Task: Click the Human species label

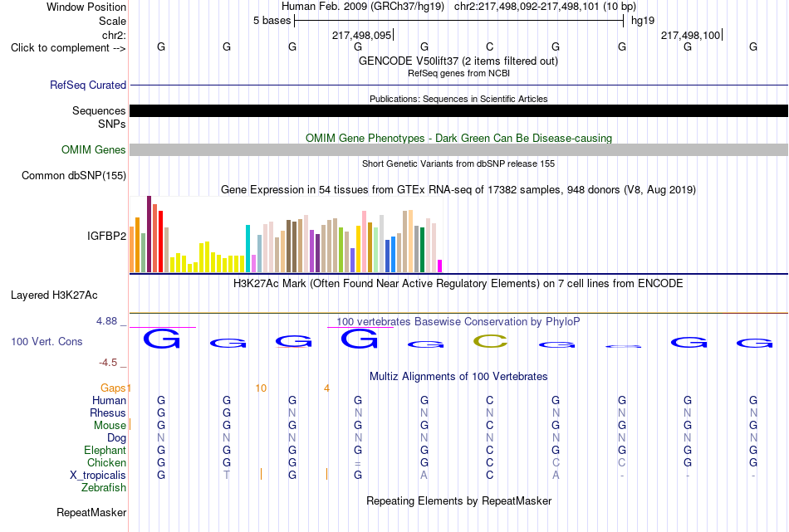Action: click(109, 401)
